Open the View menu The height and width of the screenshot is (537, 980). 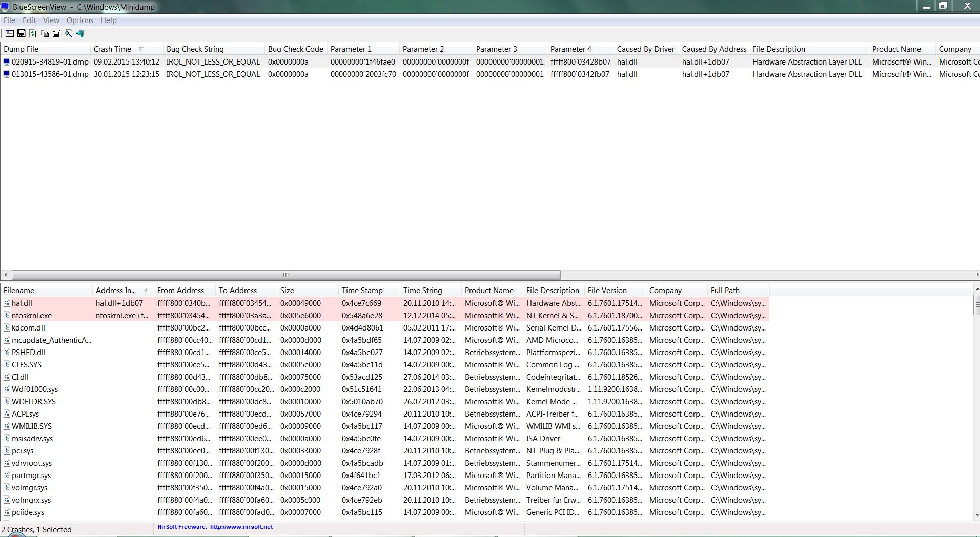[51, 20]
